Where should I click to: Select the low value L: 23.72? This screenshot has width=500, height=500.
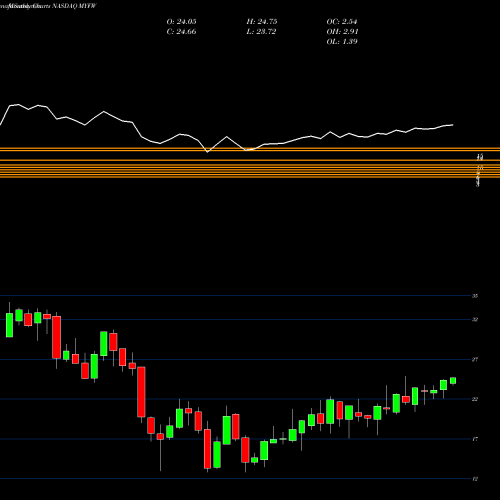click(261, 32)
